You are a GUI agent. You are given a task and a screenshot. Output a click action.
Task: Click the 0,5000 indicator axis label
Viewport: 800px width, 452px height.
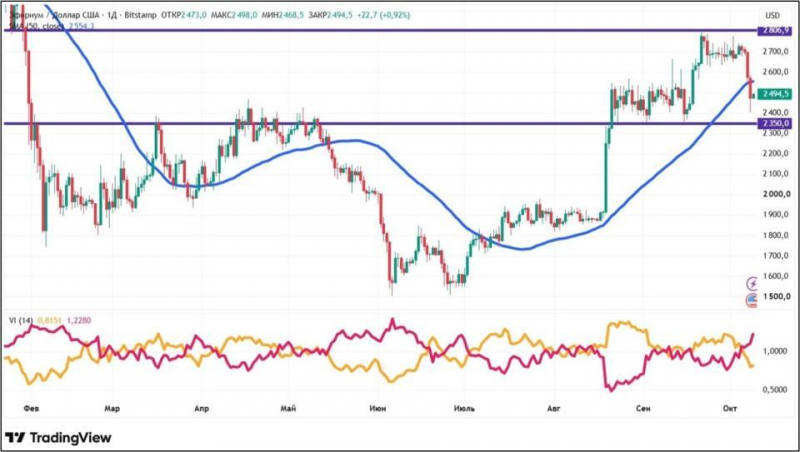[774, 389]
